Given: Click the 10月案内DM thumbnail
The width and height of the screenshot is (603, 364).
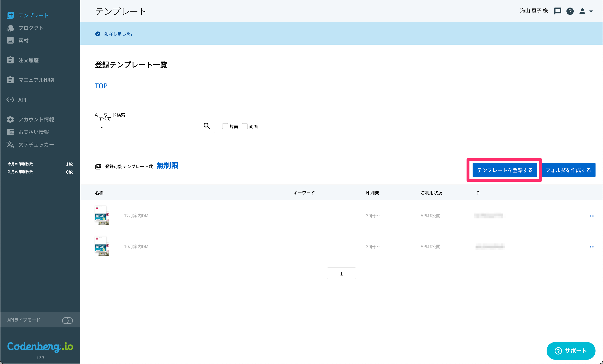Looking at the screenshot, I should click(x=102, y=246).
